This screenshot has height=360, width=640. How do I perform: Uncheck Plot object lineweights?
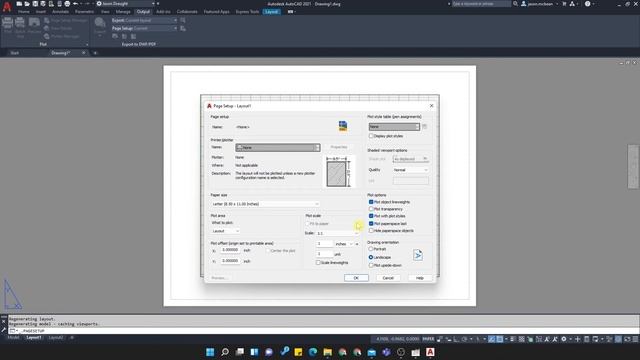(x=371, y=202)
